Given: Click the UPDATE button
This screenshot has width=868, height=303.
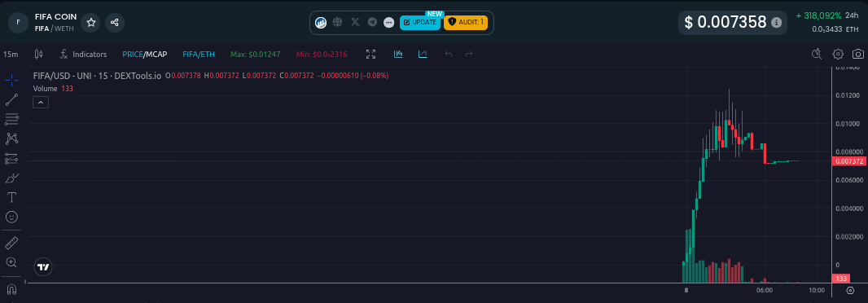Looking at the screenshot, I should (420, 23).
